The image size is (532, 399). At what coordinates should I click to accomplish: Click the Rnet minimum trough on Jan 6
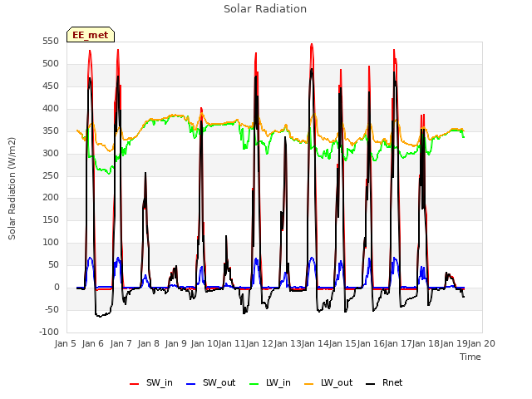coord(100,316)
